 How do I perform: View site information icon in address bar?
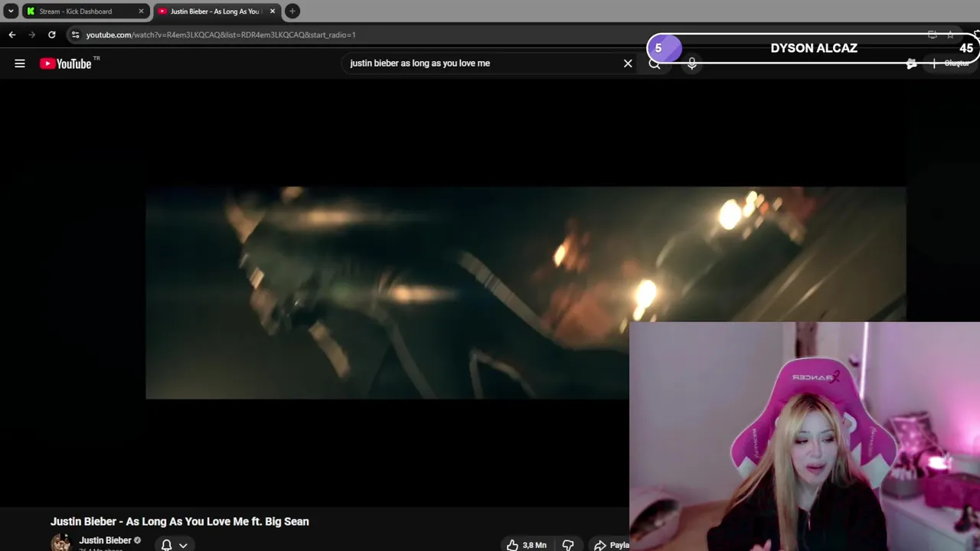point(74,34)
